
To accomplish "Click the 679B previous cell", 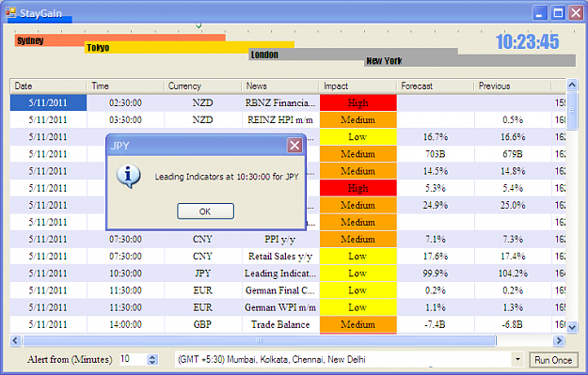I will click(x=513, y=154).
